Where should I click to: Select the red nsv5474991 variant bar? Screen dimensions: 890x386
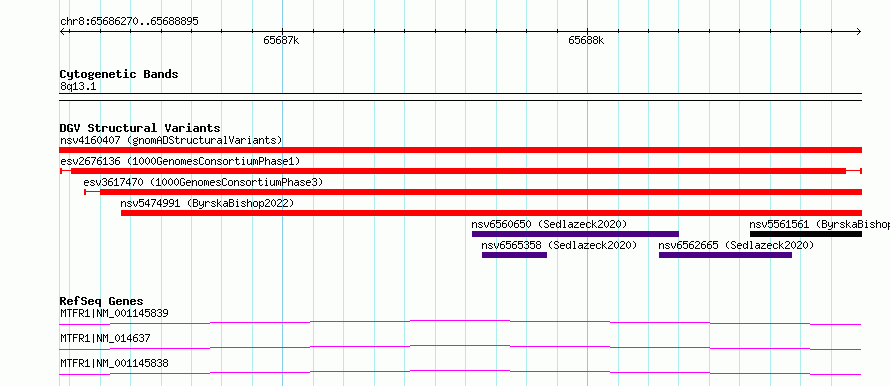tap(491, 213)
